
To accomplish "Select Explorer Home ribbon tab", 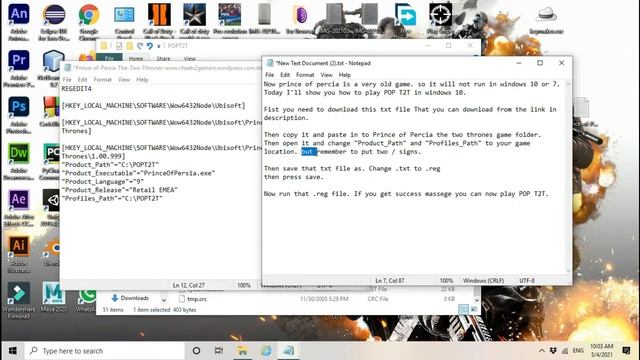I will pos(136,58).
